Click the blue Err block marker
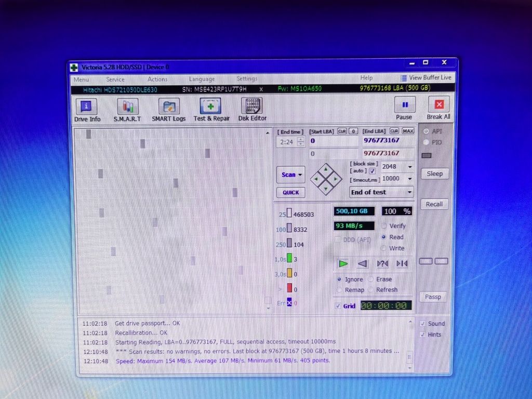 pyautogui.click(x=289, y=302)
